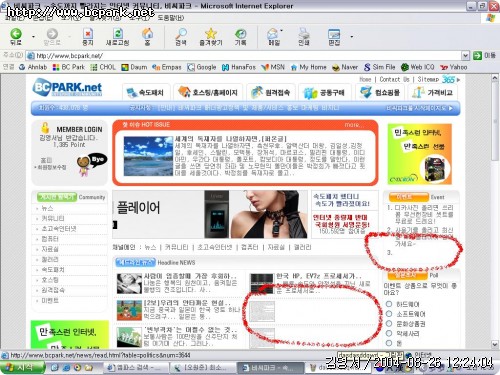Click the HOT ISSUE more... link
The image size is (500, 375).
[353, 125]
